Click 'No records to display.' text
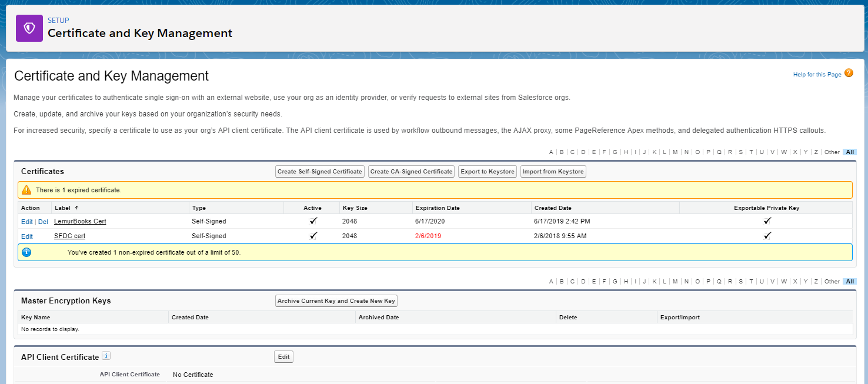Image resolution: width=868 pixels, height=384 pixels. point(50,329)
